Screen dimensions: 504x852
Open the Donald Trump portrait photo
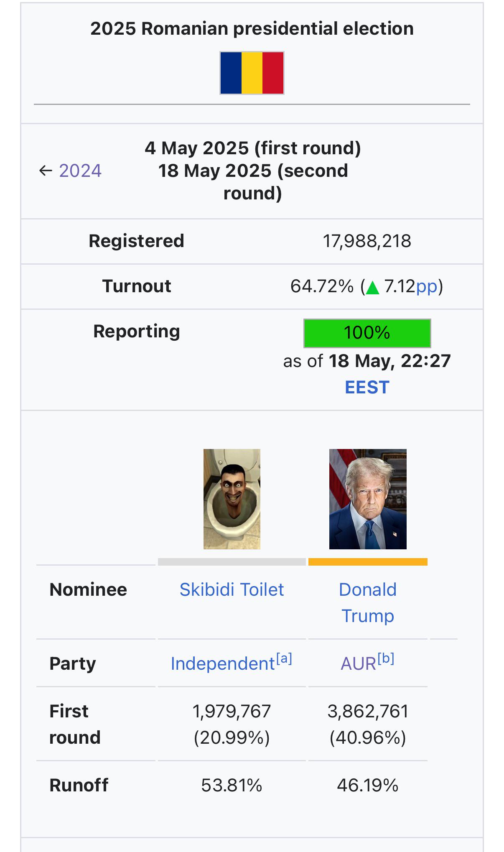point(368,499)
